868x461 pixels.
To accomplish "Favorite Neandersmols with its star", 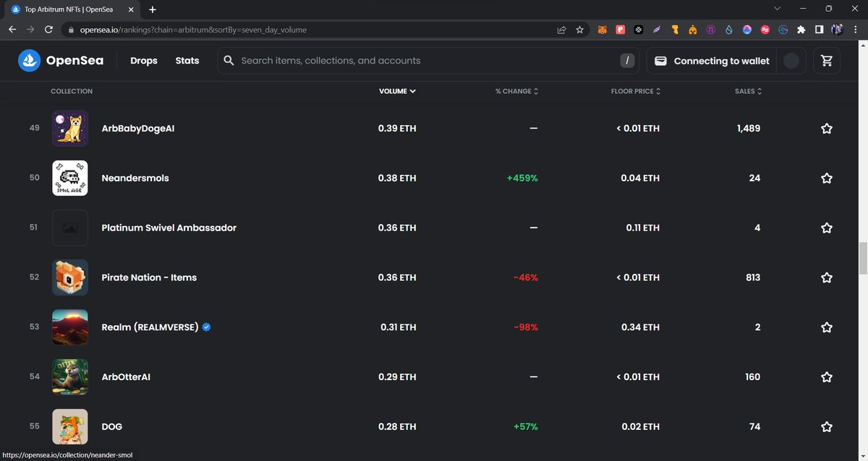I will pyautogui.click(x=827, y=178).
